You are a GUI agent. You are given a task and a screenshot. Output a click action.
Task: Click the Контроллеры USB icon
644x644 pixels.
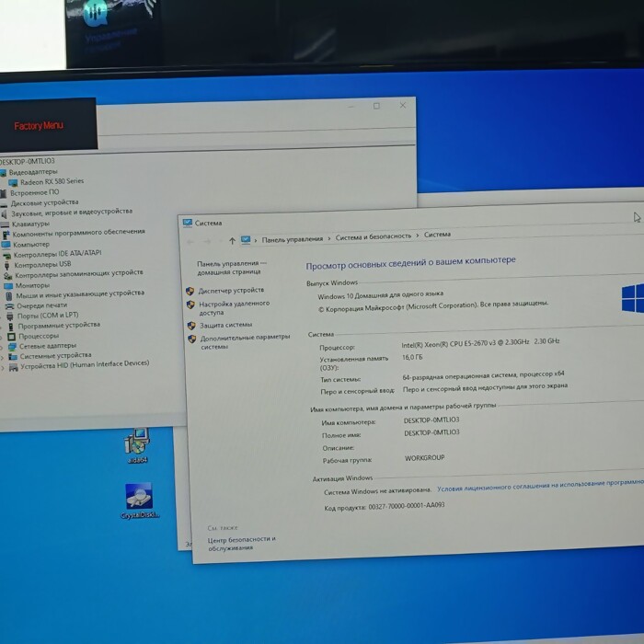coord(7,265)
